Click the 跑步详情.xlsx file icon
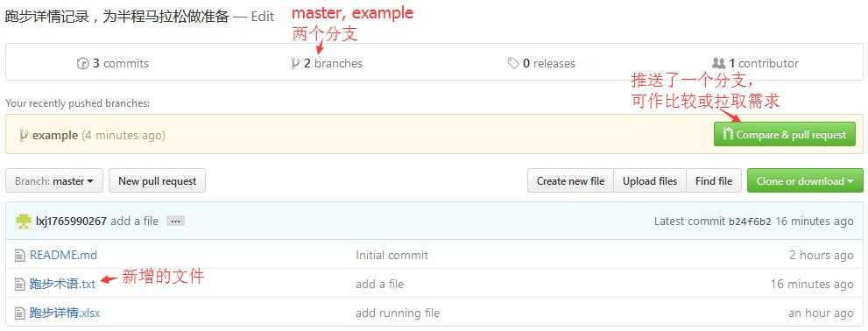868x331 pixels. [x=20, y=313]
